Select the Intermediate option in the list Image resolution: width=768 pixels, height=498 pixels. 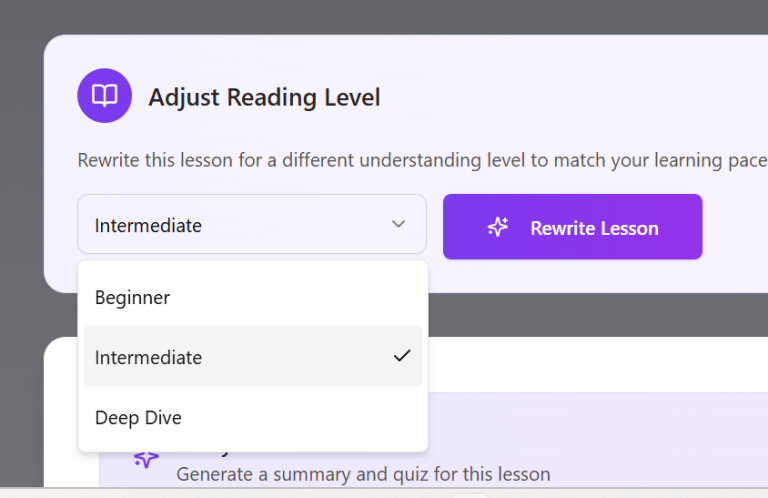148,357
